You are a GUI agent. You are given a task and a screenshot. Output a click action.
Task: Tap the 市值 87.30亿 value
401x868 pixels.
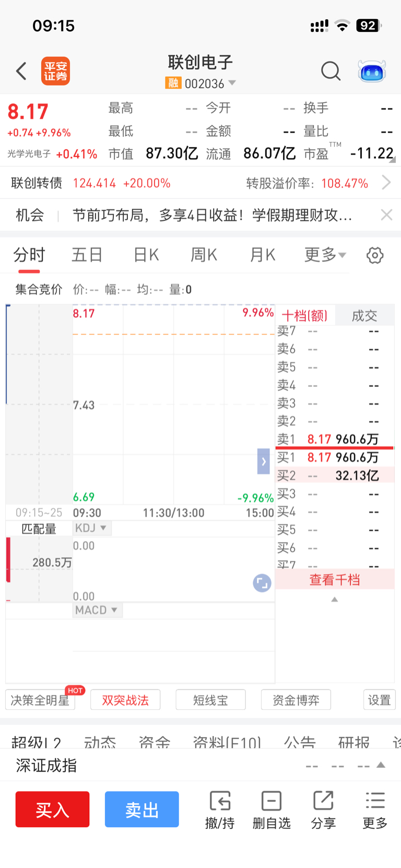(x=172, y=153)
